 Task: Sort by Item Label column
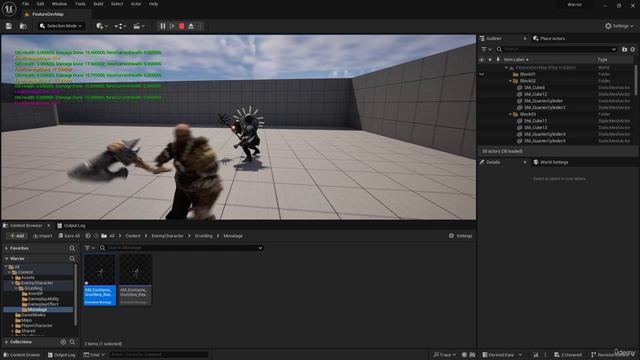(516, 60)
